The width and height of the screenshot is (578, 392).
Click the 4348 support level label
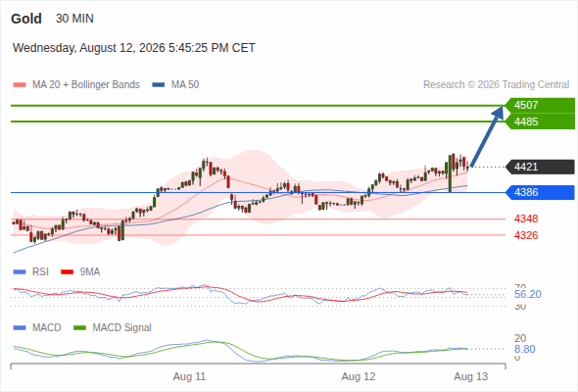(x=526, y=220)
